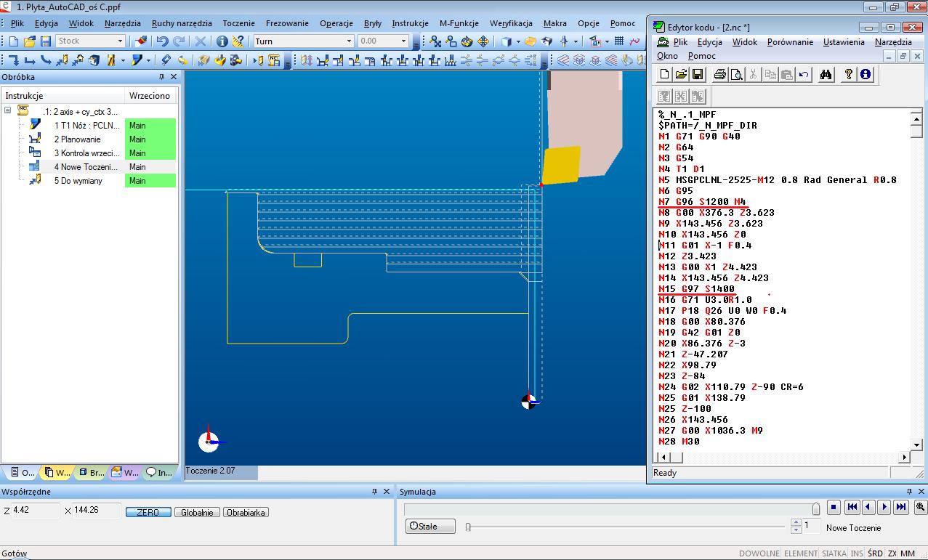
Task: Open Frezowanie menu
Action: (287, 23)
